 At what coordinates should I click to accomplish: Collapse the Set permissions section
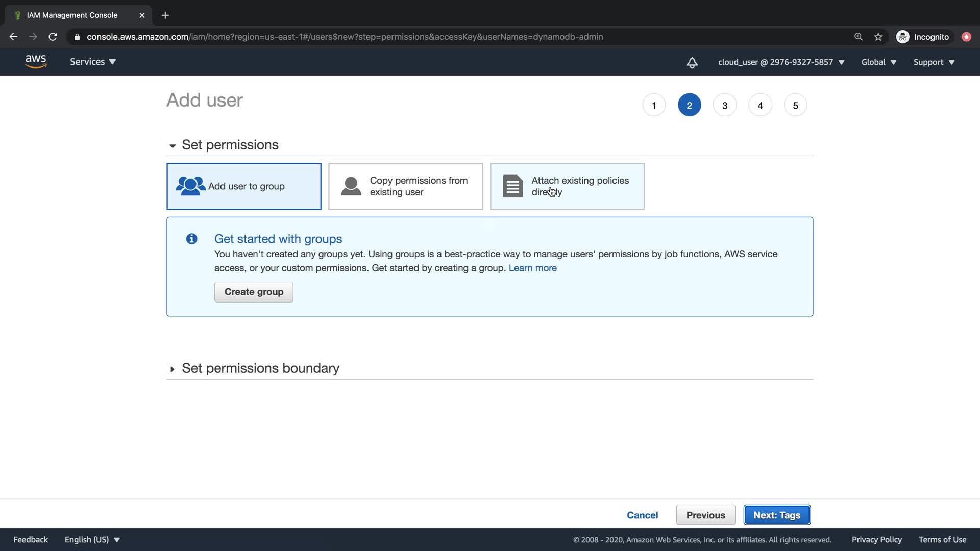coord(230,145)
